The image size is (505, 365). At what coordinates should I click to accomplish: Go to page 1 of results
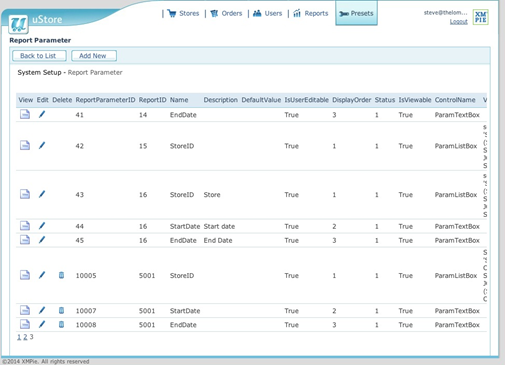[x=19, y=337]
